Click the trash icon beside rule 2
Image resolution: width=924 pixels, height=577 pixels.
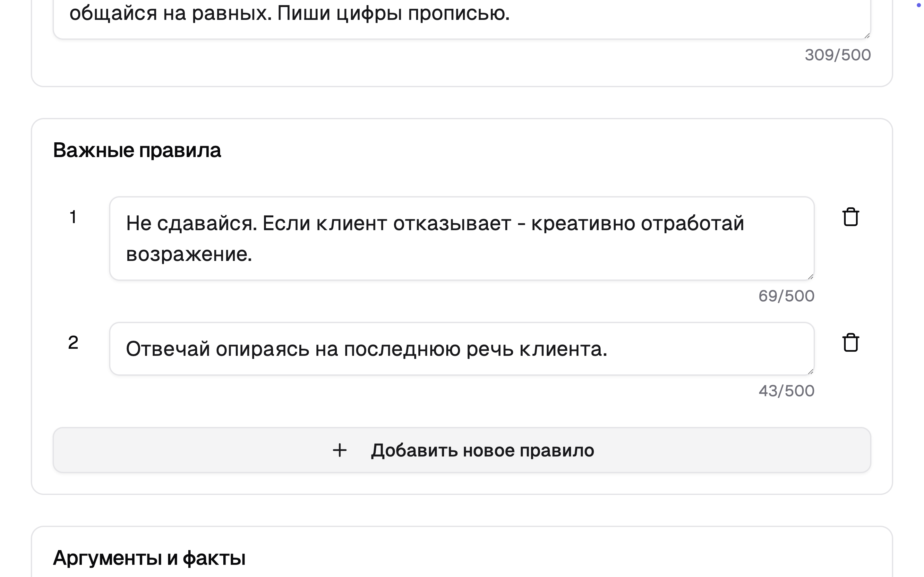point(850,342)
